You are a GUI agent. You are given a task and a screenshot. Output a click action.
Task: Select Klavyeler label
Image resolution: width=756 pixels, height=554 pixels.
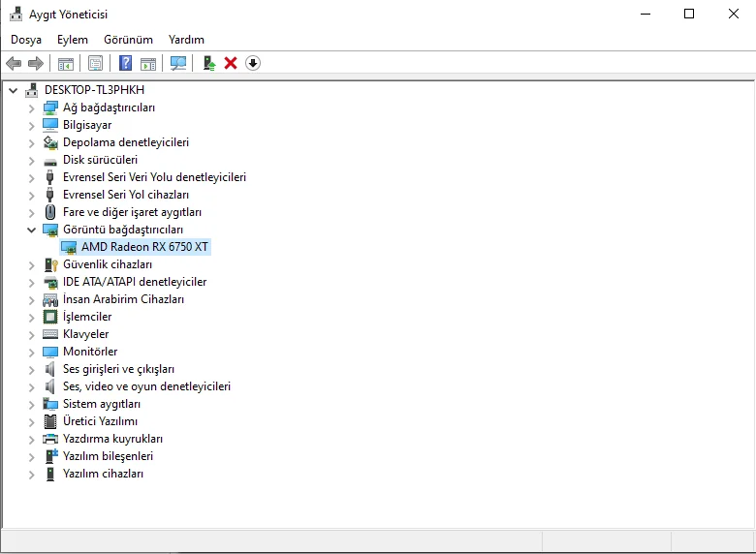point(86,334)
